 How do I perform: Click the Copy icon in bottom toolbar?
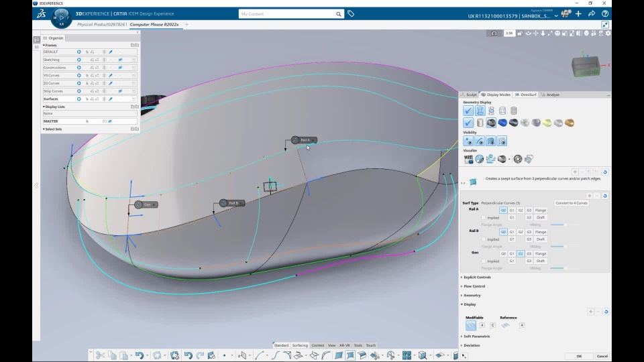112,355
